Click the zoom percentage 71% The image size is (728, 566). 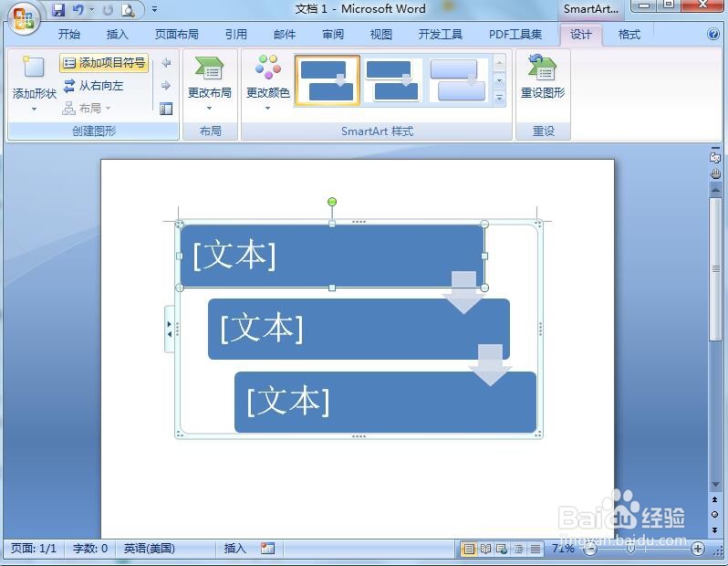[x=563, y=549]
